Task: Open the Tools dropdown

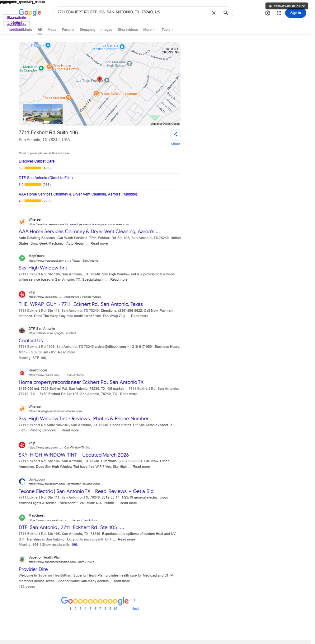Action: 167,30
